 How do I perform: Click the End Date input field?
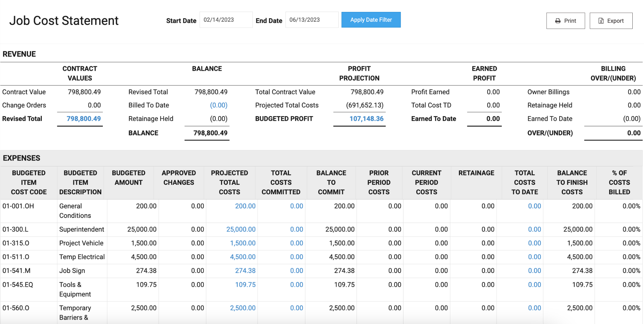coord(312,20)
